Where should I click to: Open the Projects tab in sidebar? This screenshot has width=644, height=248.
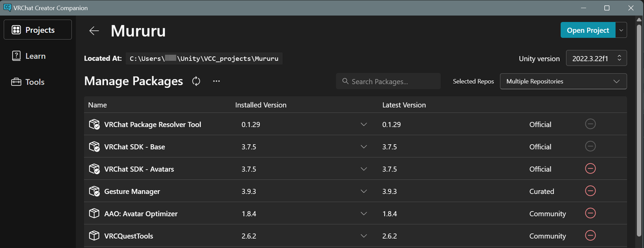tap(38, 30)
